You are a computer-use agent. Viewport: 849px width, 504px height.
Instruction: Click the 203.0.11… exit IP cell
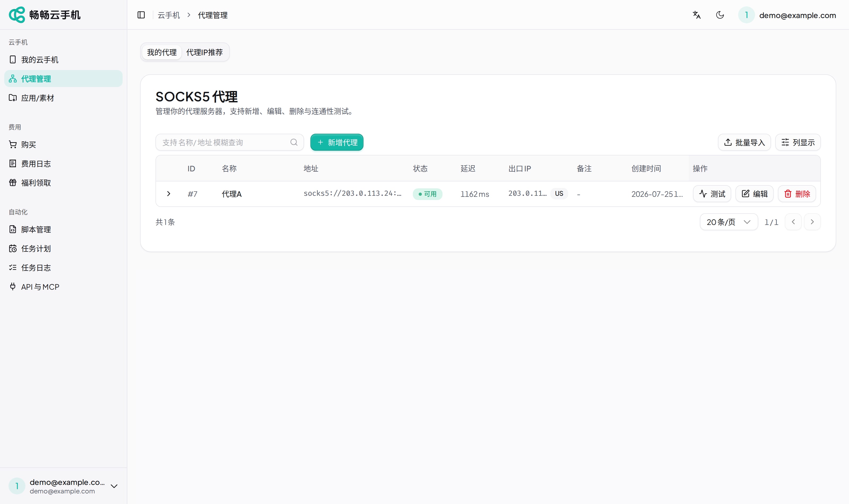pos(527,193)
